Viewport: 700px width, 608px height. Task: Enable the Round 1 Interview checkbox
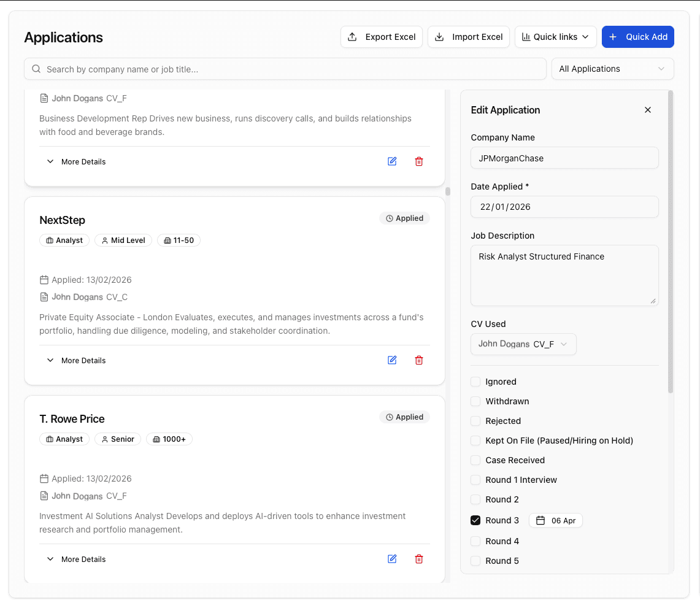tap(475, 480)
